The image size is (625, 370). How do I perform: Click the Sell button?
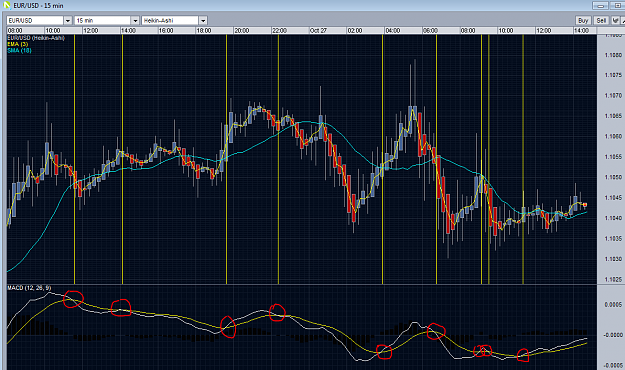pos(601,20)
